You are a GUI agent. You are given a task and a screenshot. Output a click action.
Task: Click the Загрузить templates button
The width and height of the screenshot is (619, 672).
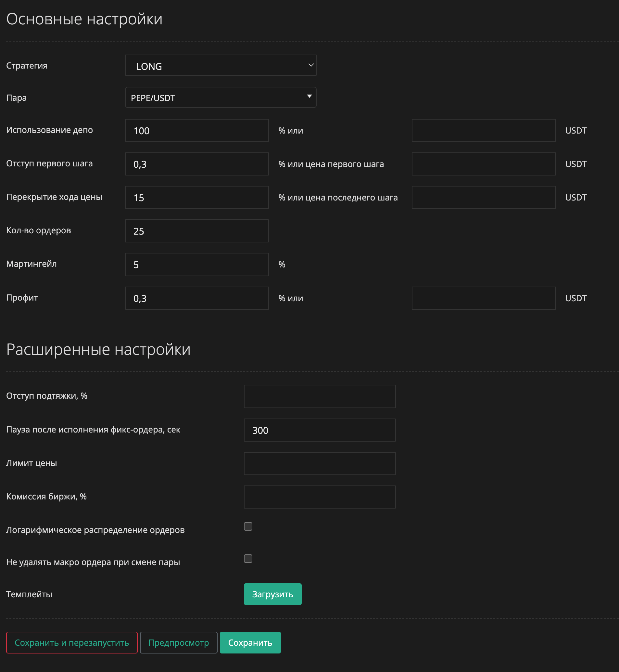[272, 594]
